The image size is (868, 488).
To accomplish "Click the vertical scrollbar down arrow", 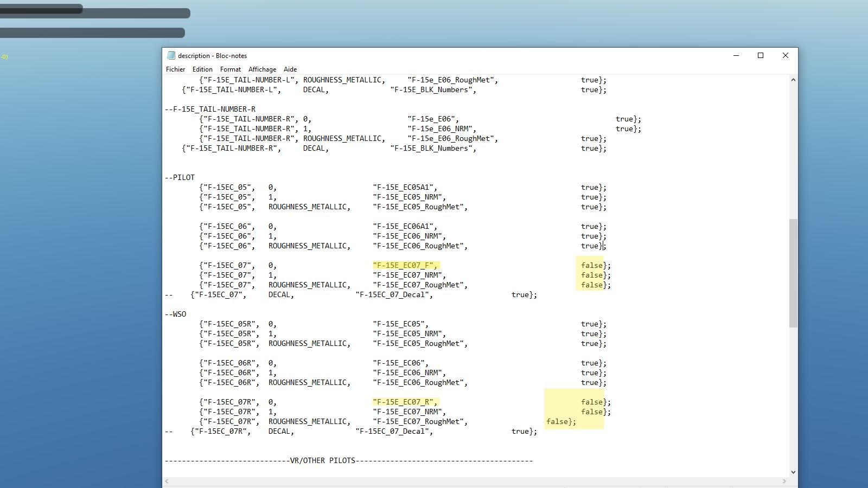I will pyautogui.click(x=793, y=472).
